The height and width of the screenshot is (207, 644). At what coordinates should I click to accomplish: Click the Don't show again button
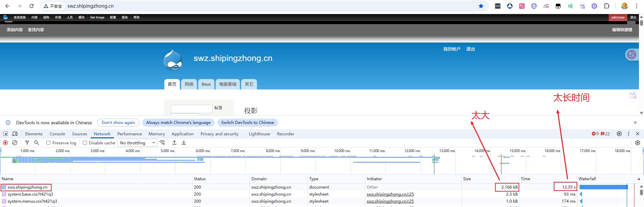pyautogui.click(x=118, y=123)
